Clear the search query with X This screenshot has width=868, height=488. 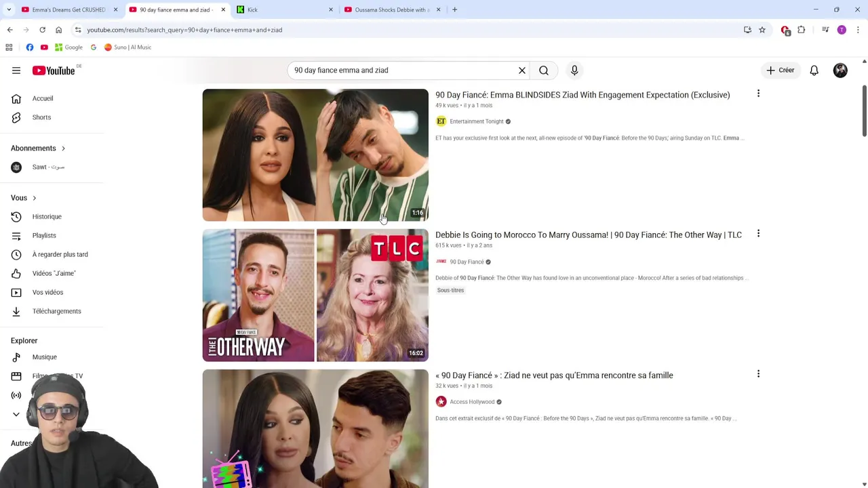pyautogui.click(x=522, y=70)
